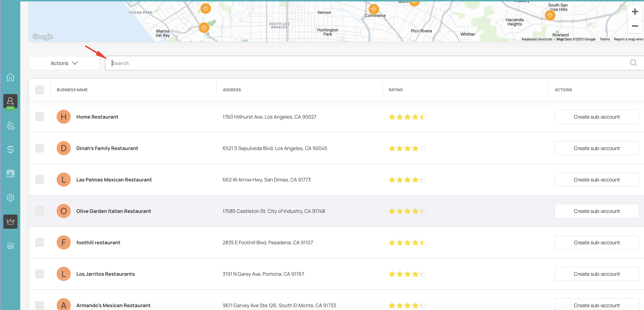This screenshot has height=310, width=644.
Task: Sort by the Business Name column header
Action: (x=72, y=90)
